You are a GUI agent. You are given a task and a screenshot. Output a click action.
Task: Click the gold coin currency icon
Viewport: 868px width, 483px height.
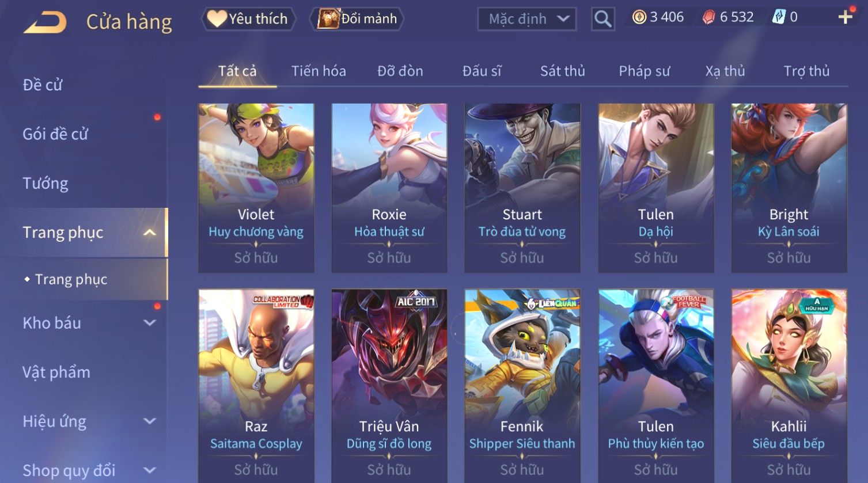(639, 17)
